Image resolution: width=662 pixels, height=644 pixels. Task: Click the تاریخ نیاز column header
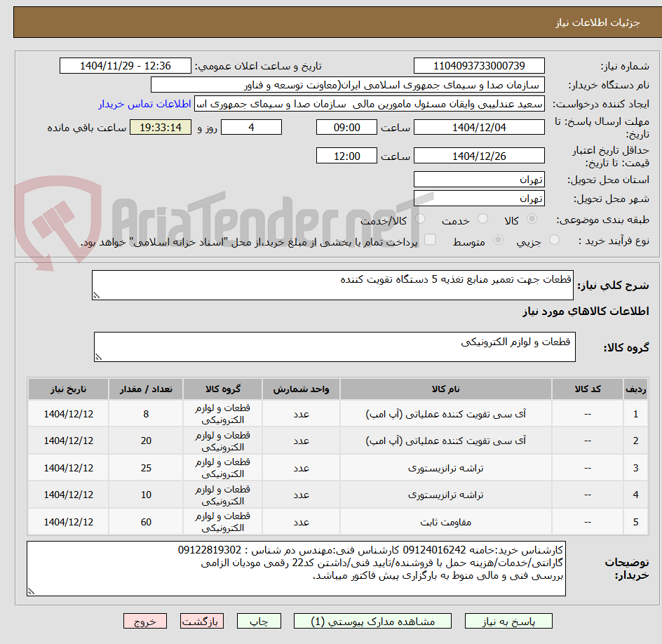(x=69, y=389)
